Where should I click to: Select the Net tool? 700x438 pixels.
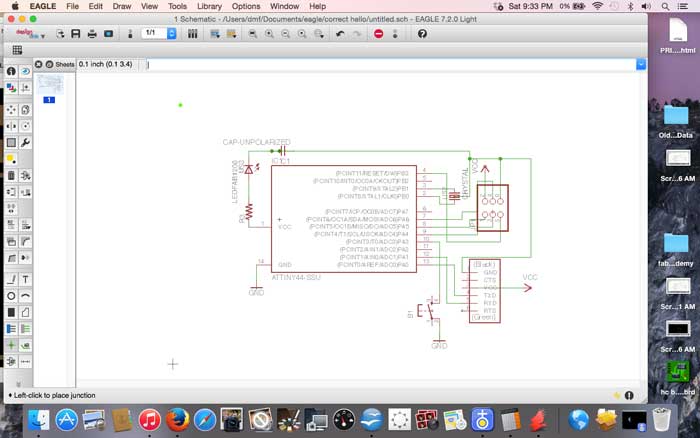25,329
